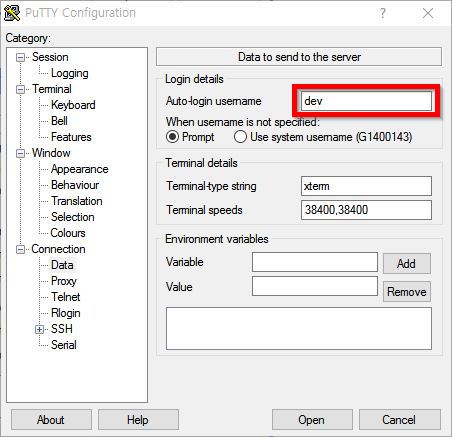
Task: Click the PuTTY icon in title bar
Action: click(12, 13)
